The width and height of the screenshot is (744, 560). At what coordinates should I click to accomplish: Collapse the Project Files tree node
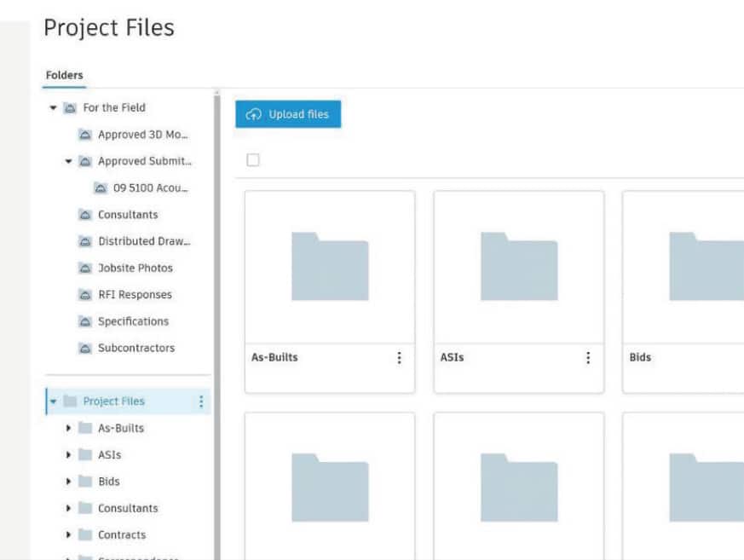pos(53,401)
